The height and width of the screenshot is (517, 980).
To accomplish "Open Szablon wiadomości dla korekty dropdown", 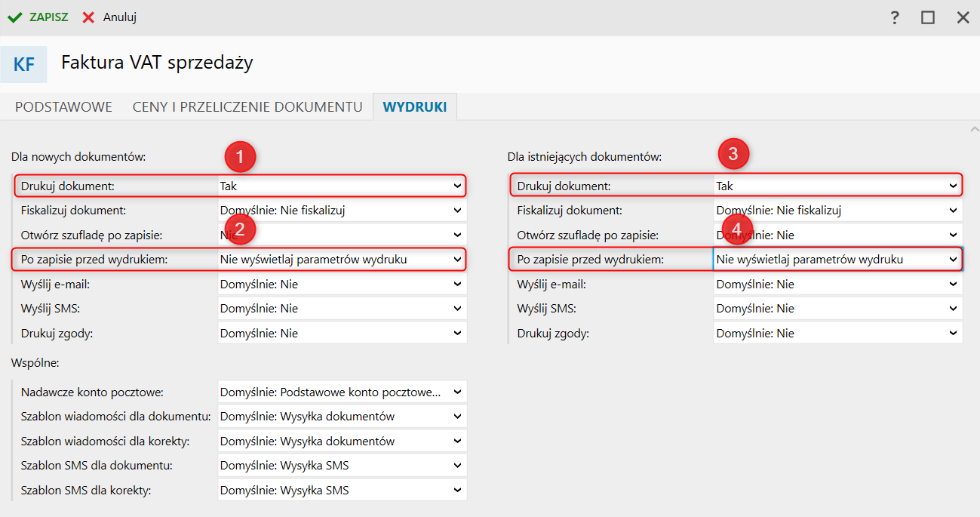I will (x=342, y=441).
